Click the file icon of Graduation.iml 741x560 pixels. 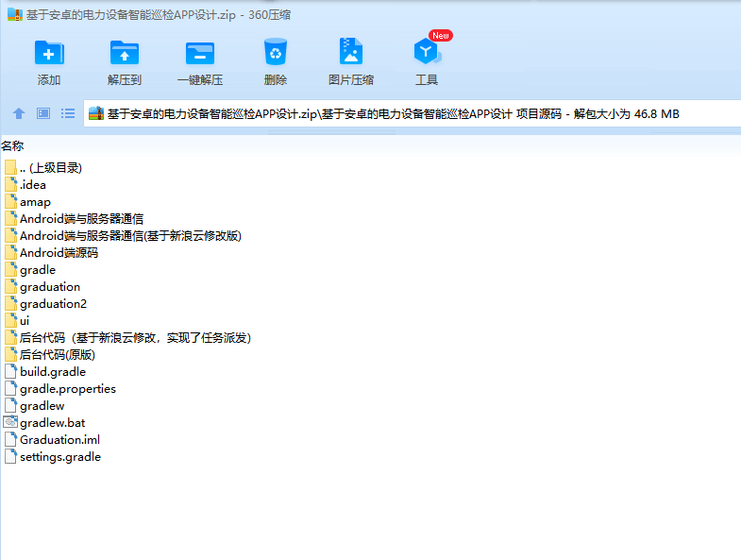click(11, 440)
